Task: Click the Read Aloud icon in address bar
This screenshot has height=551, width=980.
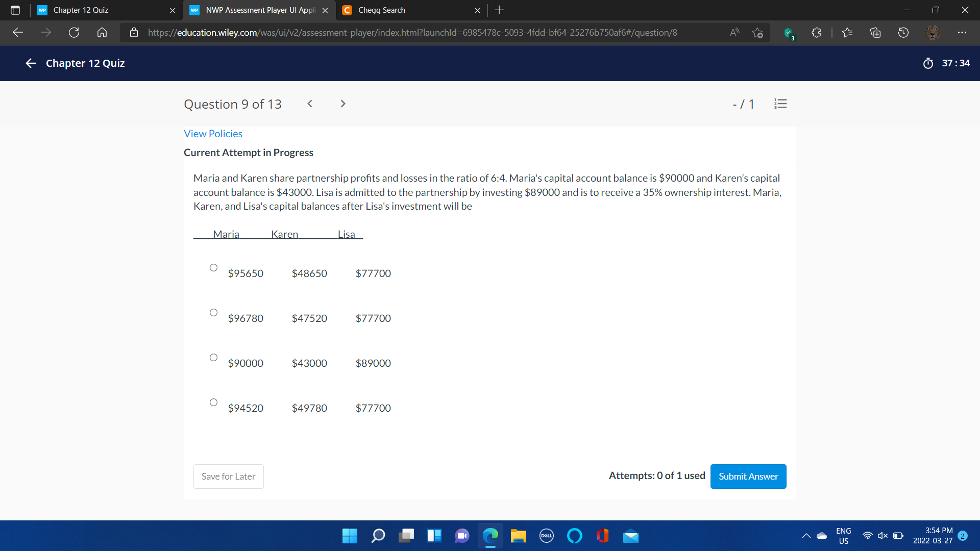Action: coord(734,33)
